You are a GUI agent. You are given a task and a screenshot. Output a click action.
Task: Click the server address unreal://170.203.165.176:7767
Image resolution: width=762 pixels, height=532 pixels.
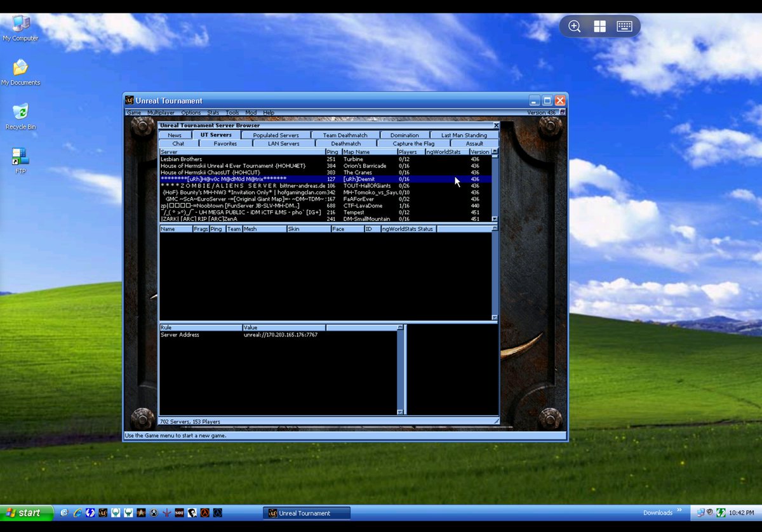pos(281,335)
